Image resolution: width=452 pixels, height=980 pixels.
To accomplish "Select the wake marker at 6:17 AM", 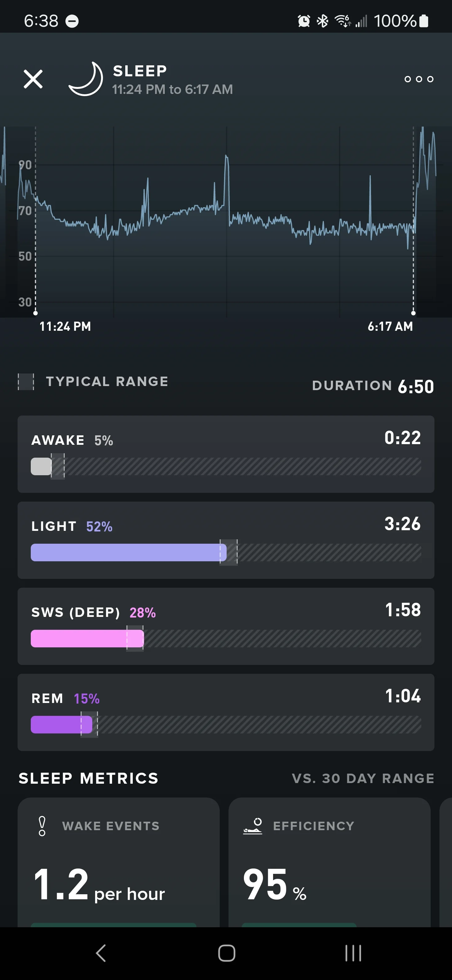I will pos(413,313).
